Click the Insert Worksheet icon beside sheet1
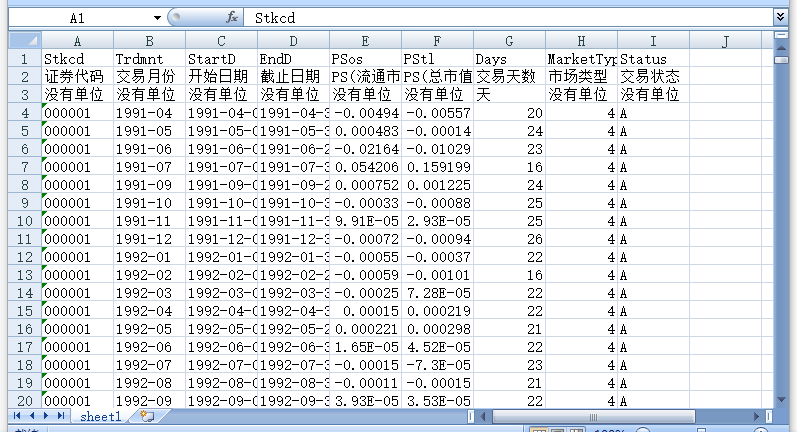The width and height of the screenshot is (797, 432). coord(147,416)
